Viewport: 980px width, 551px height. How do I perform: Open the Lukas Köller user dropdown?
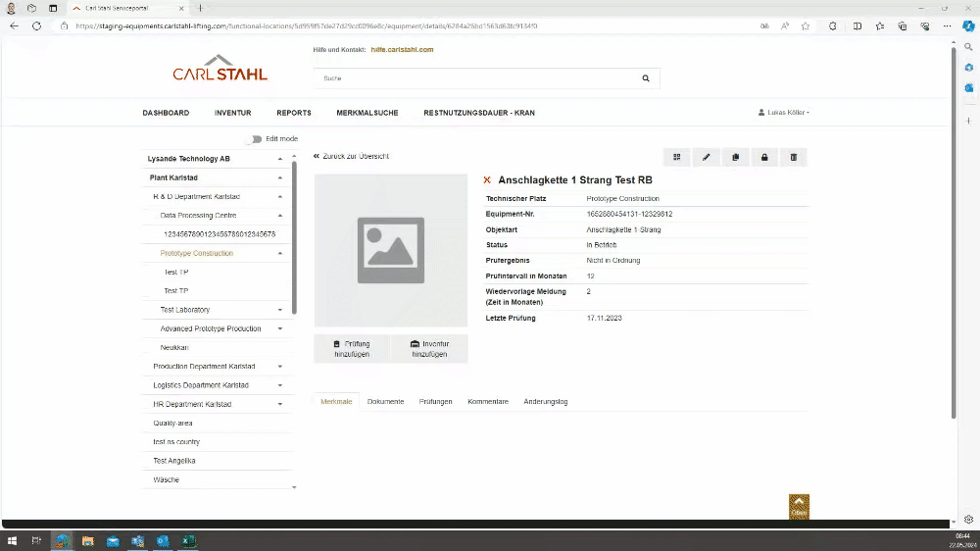784,113
